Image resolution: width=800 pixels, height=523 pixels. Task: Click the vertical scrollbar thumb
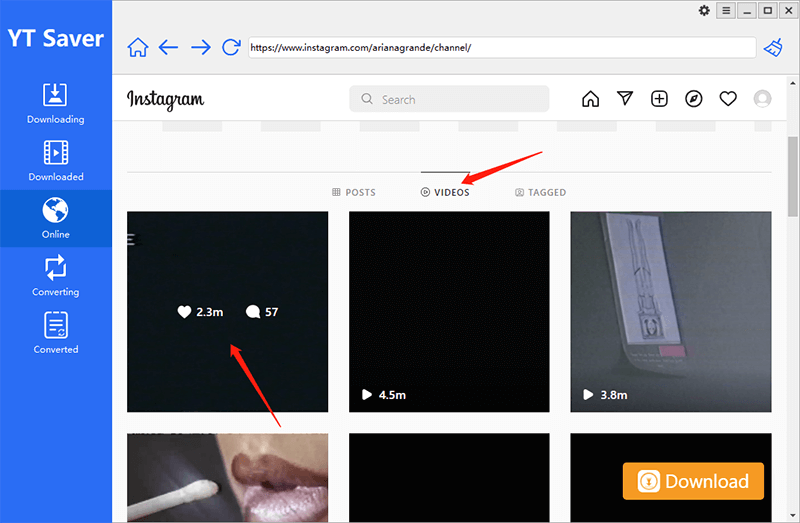(792, 176)
